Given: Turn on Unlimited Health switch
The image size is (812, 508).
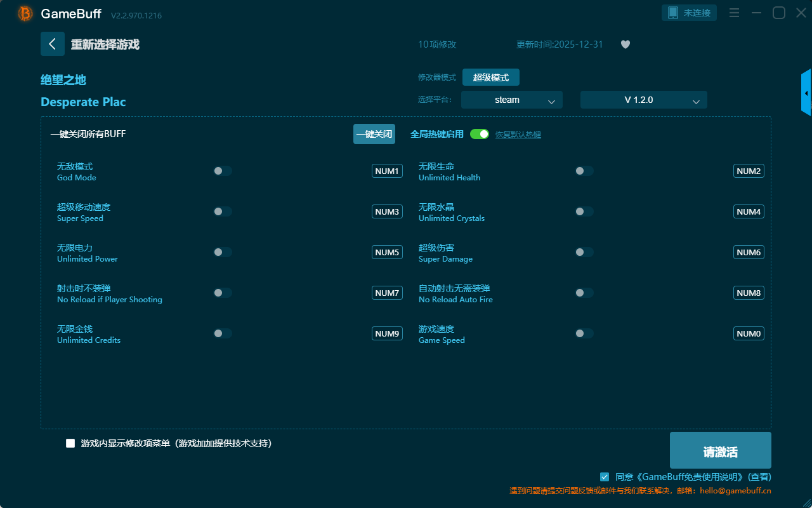Looking at the screenshot, I should click(x=584, y=171).
